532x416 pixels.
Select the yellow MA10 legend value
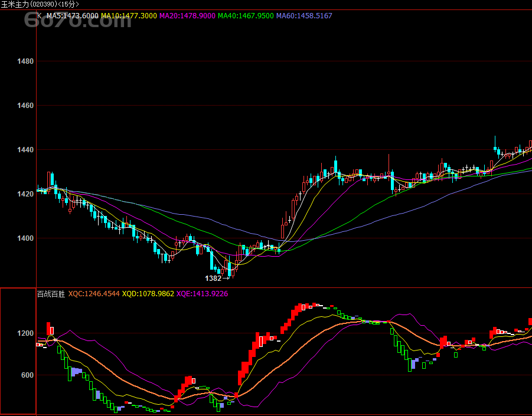coord(129,15)
